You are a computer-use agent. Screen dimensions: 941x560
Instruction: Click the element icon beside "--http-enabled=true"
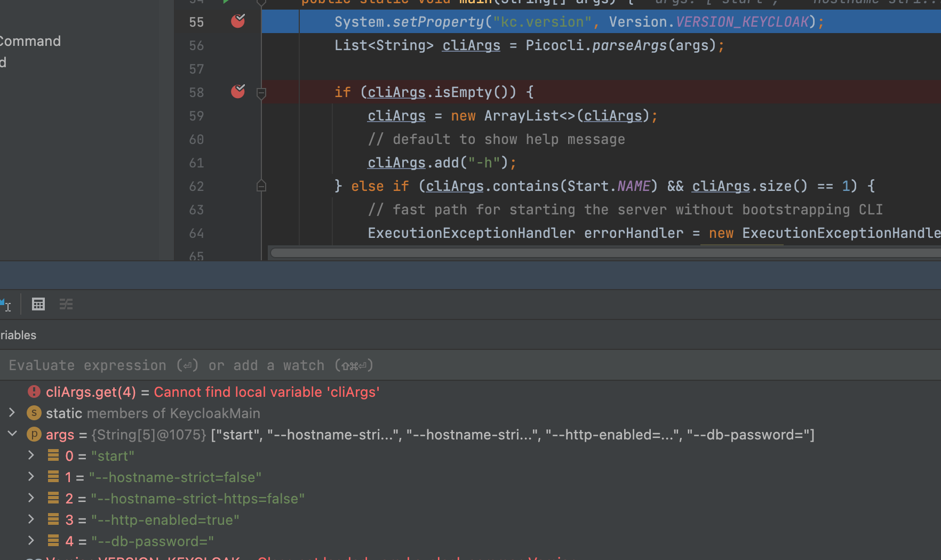pos(53,519)
